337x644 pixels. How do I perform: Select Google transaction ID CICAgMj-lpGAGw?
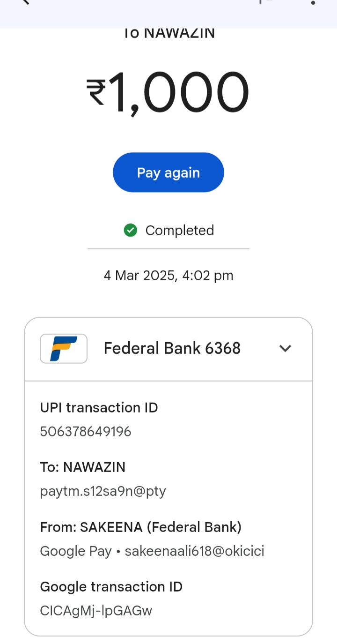click(96, 611)
